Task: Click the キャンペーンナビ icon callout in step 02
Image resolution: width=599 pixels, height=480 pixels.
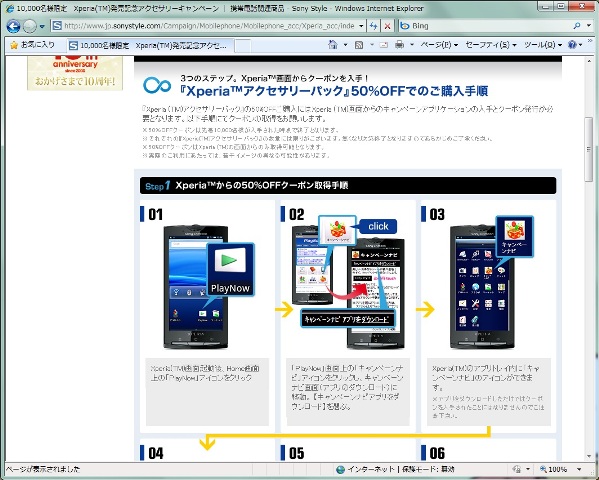Action: coord(337,230)
